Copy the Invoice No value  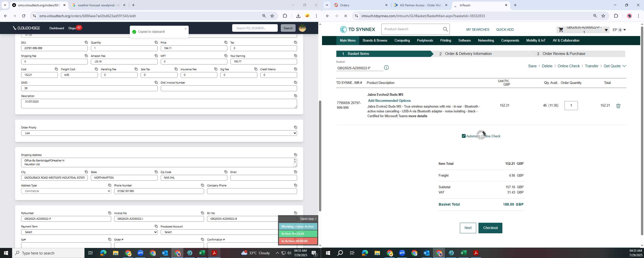pyautogui.click(x=202, y=213)
